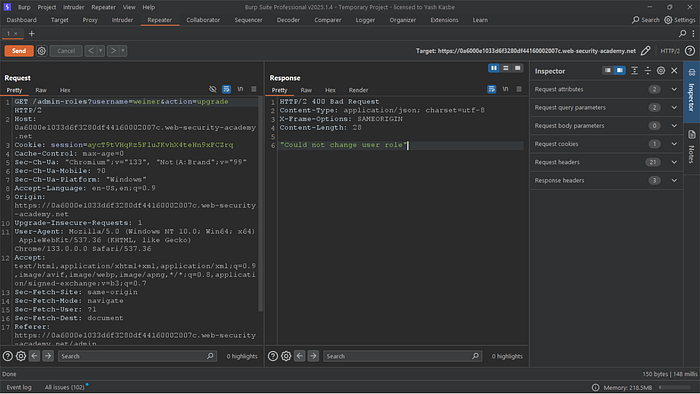Go back to previous request in history
This screenshot has width=700, height=394.
click(x=91, y=51)
